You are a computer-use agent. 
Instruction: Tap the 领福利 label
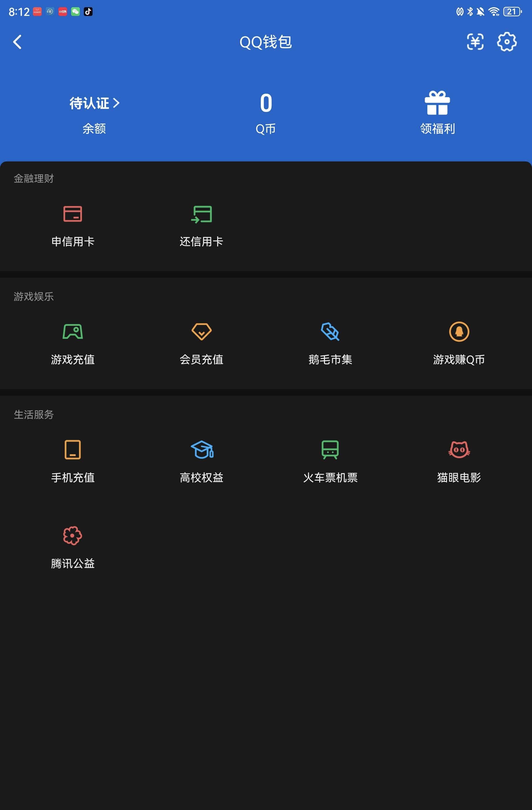pyautogui.click(x=437, y=129)
